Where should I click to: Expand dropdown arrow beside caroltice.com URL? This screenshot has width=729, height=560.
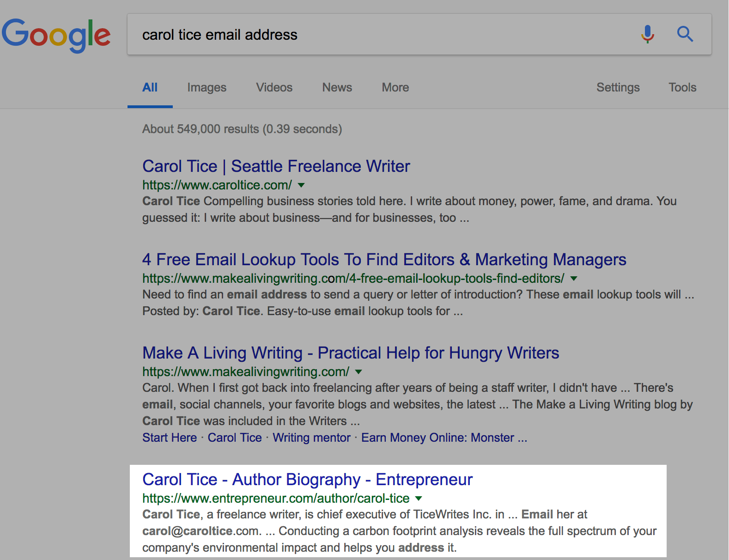pyautogui.click(x=301, y=185)
